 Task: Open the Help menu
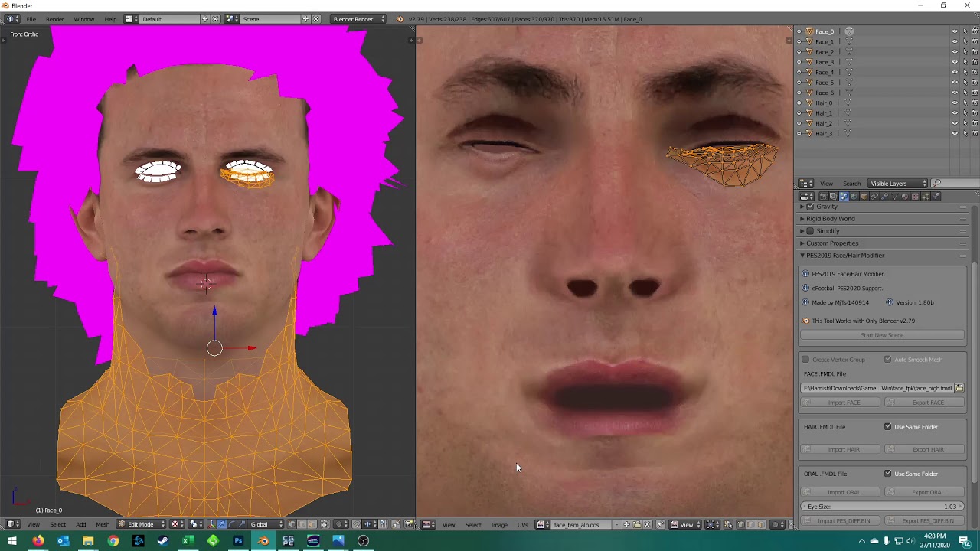coord(110,19)
